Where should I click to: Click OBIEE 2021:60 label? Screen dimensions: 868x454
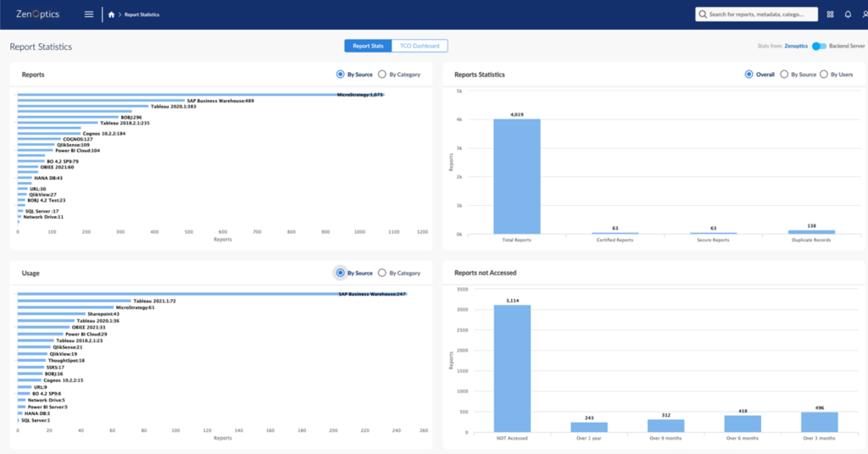coord(57,167)
